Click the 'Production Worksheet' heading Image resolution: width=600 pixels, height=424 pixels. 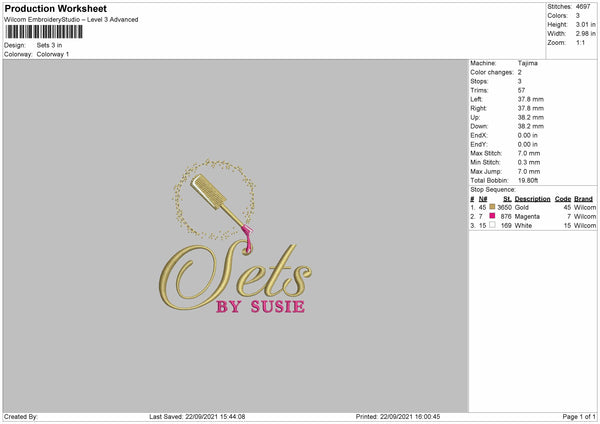point(56,8)
